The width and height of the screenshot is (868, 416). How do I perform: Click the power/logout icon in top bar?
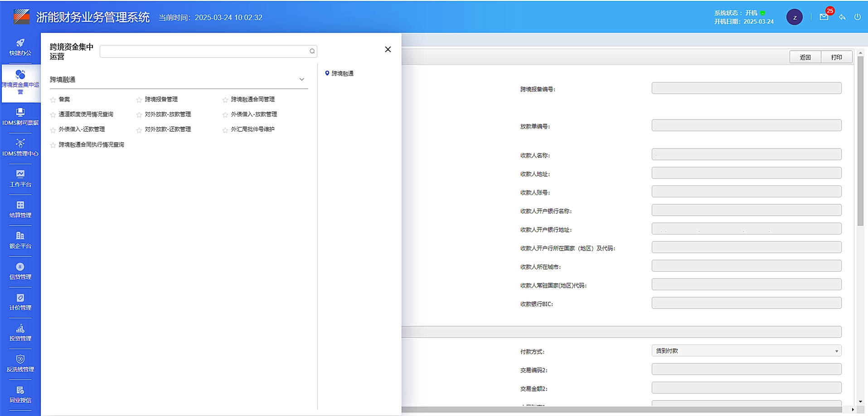click(x=858, y=17)
